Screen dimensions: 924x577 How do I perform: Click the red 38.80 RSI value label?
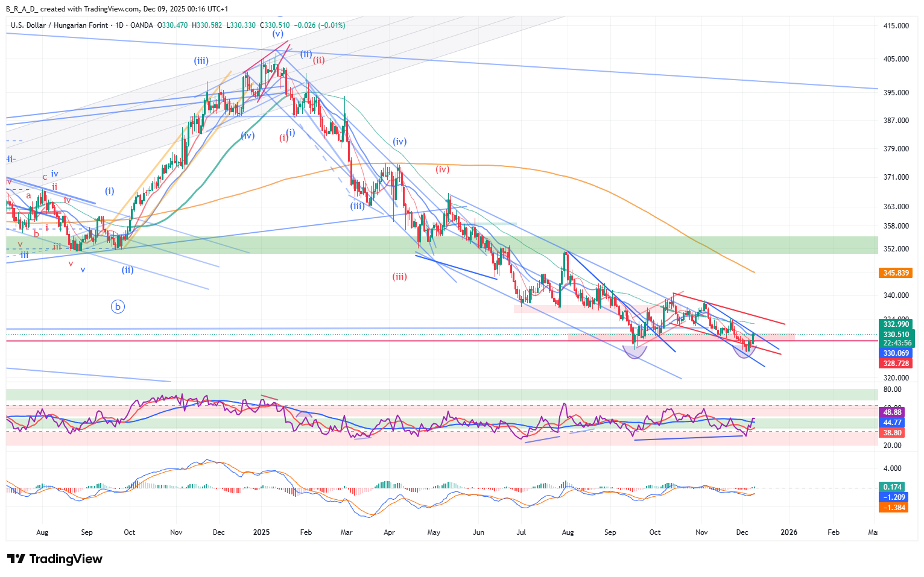point(892,433)
